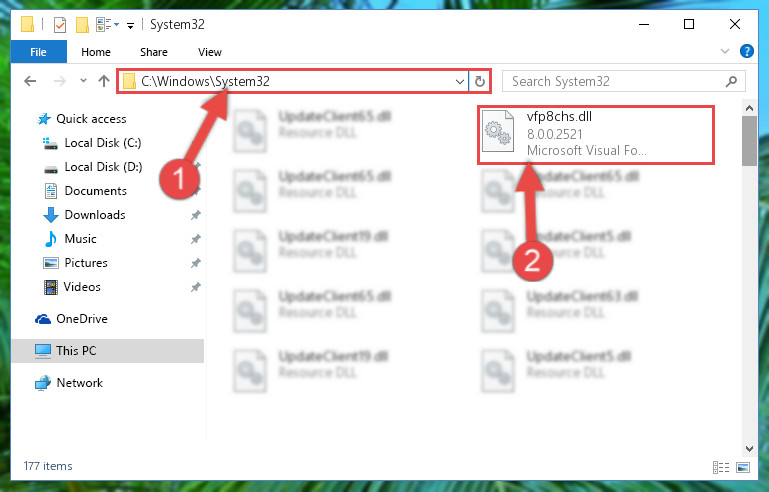This screenshot has height=492, width=769.
Task: Refresh the System32 folder view
Action: (480, 81)
